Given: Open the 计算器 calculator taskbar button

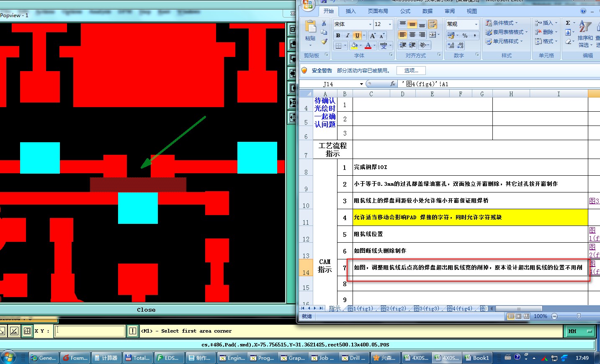Looking at the screenshot, I should [106, 358].
